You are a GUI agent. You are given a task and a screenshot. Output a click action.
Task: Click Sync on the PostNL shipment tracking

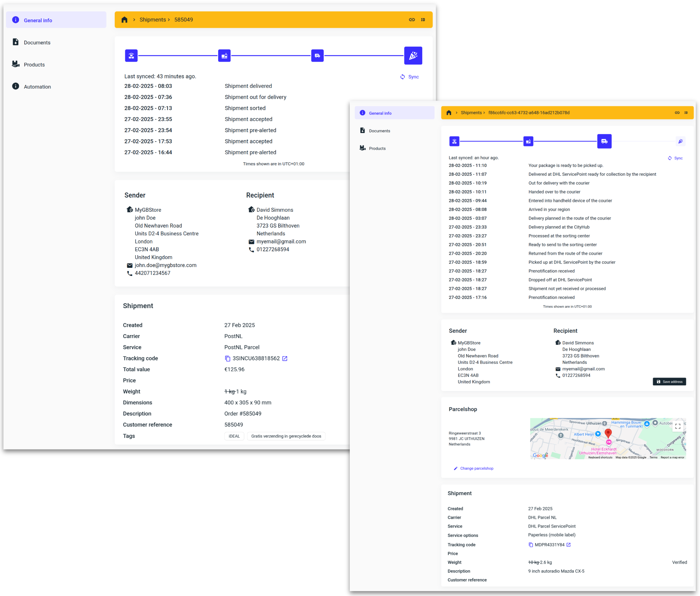point(410,77)
